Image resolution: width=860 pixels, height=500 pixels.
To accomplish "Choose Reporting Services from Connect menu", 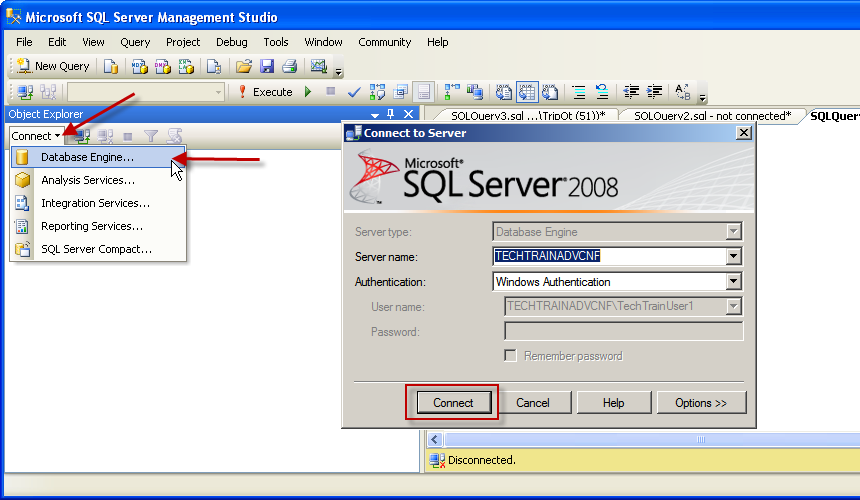I will point(98,226).
